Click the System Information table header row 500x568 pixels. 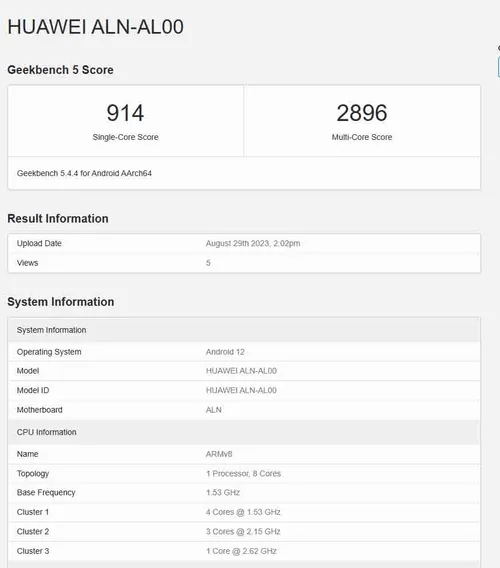point(244,330)
